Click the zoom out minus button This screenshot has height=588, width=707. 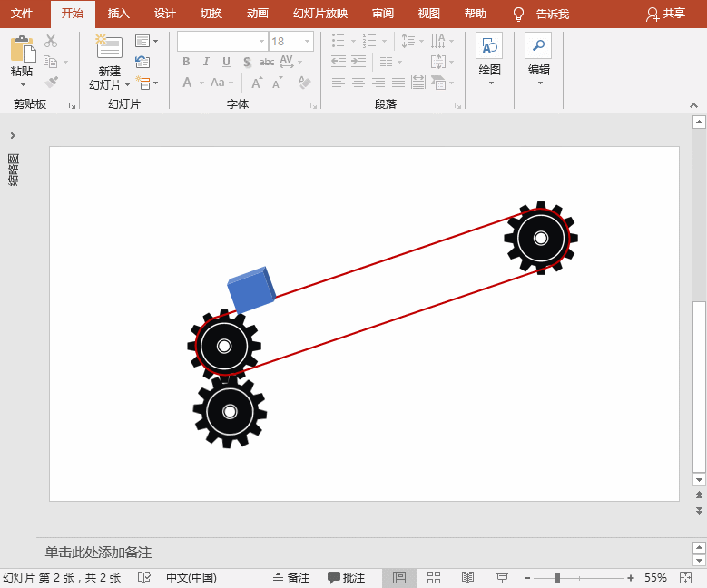[527, 578]
